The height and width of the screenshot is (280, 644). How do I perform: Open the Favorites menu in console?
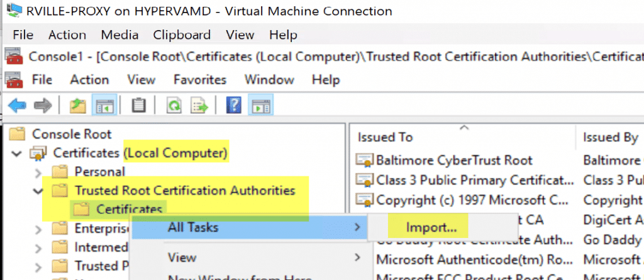click(x=200, y=80)
